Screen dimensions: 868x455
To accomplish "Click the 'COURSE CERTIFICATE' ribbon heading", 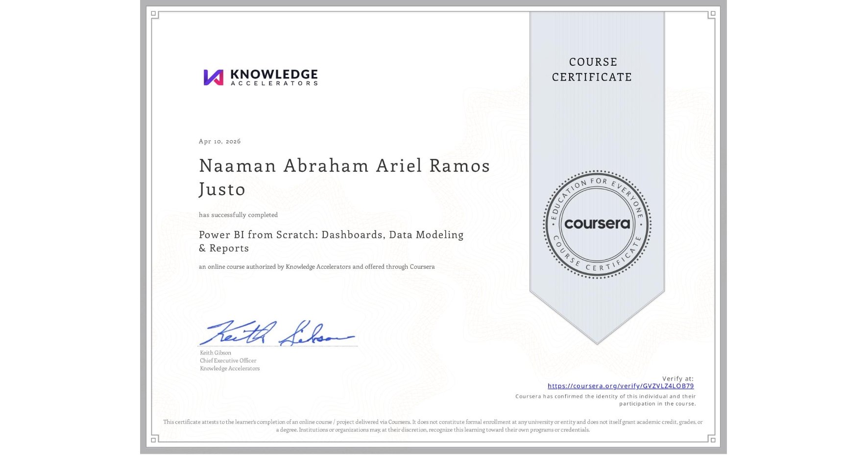I will point(592,70).
